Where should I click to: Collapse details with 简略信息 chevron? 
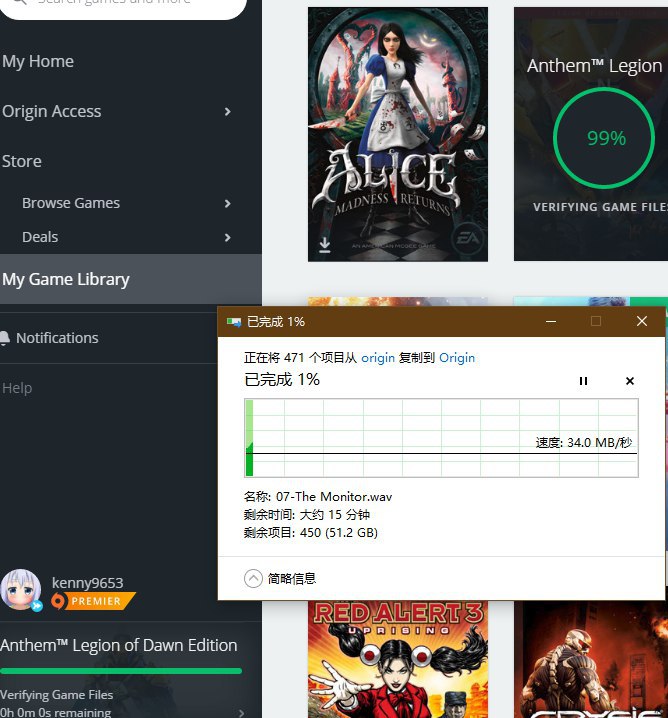[x=253, y=579]
